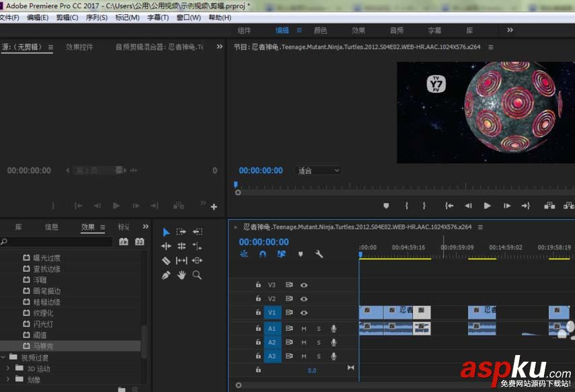This screenshot has height=392, width=575.
Task: Select the Ripple Edit tool
Action: (166, 246)
